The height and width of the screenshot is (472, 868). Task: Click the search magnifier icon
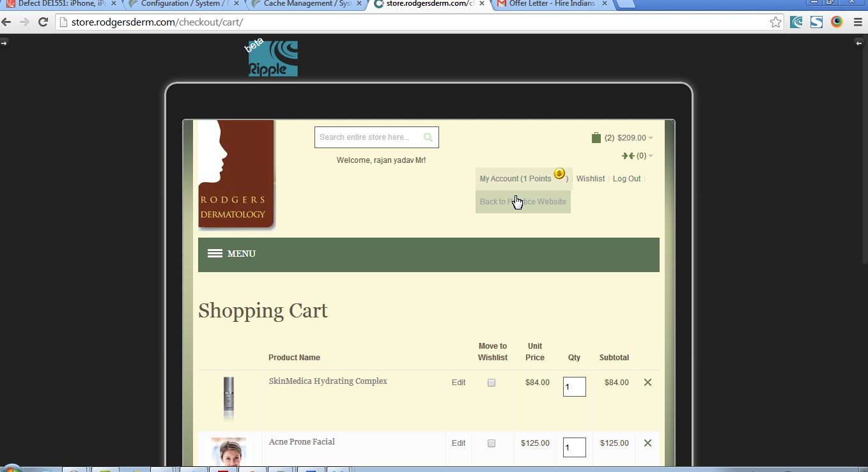coord(428,137)
